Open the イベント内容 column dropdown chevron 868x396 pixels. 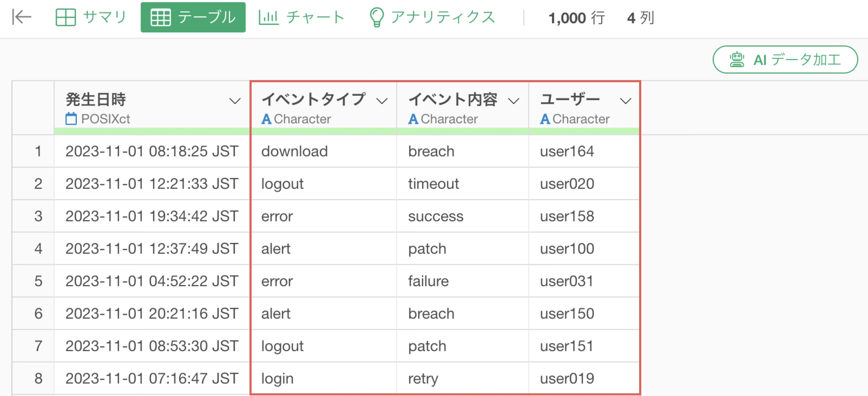[x=514, y=101]
